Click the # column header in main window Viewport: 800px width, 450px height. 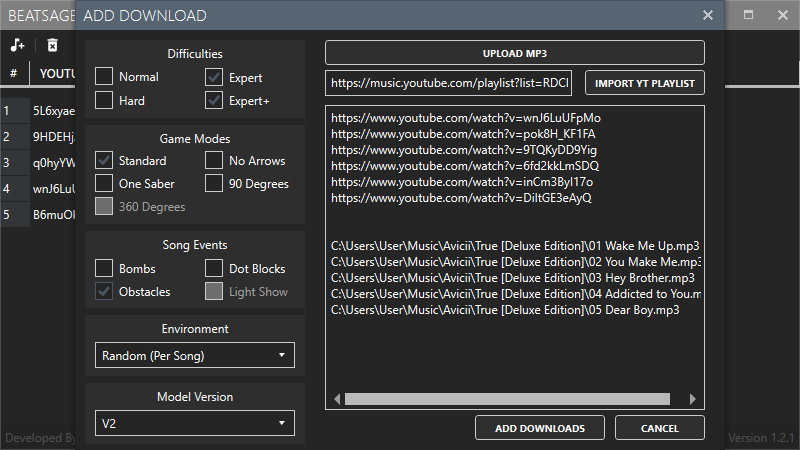(x=14, y=73)
